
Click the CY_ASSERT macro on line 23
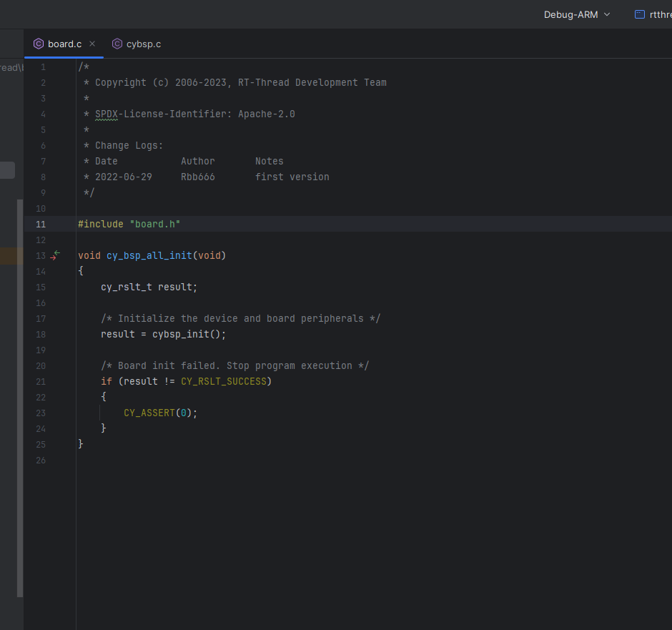[149, 413]
